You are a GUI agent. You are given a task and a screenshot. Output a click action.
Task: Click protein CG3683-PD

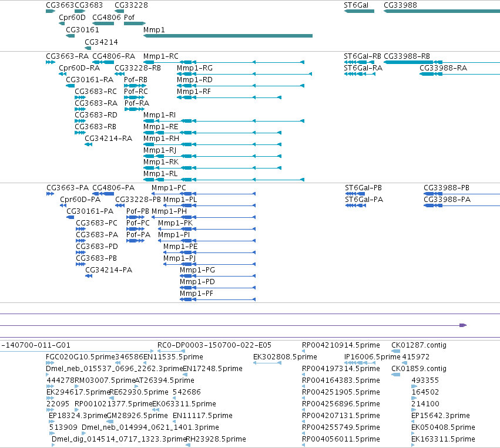80,252
